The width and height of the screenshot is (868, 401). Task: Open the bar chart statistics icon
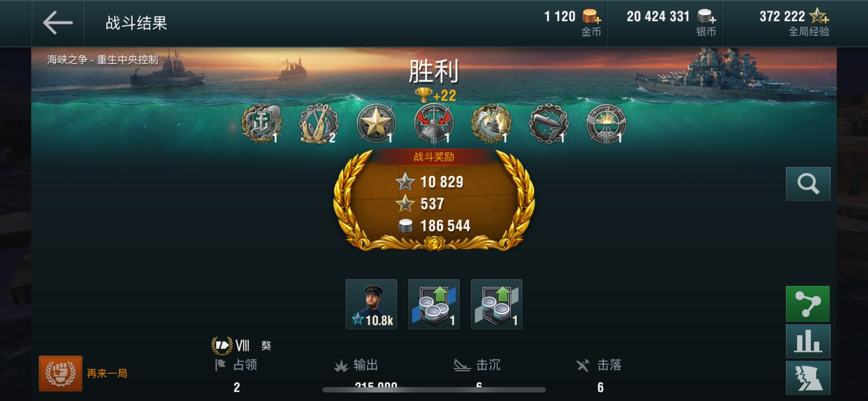(x=808, y=341)
